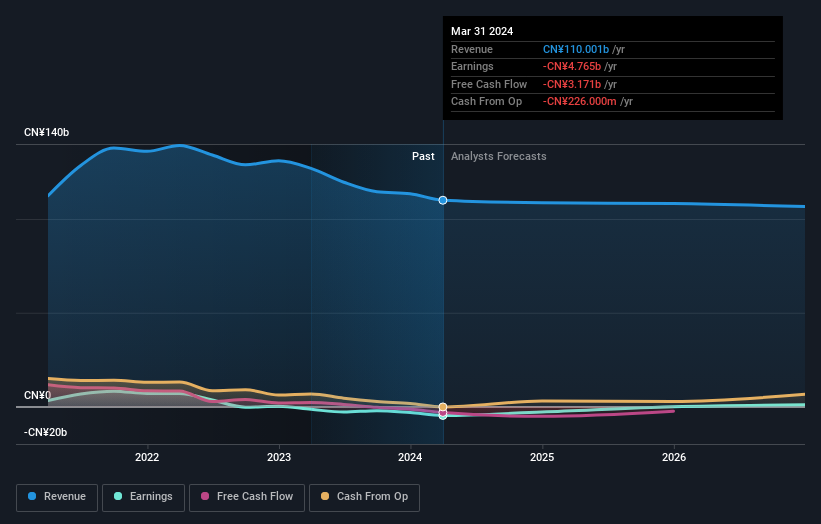This screenshot has width=821, height=524.
Task: Toggle the Cash From Op legend series
Action: pyautogui.click(x=364, y=497)
